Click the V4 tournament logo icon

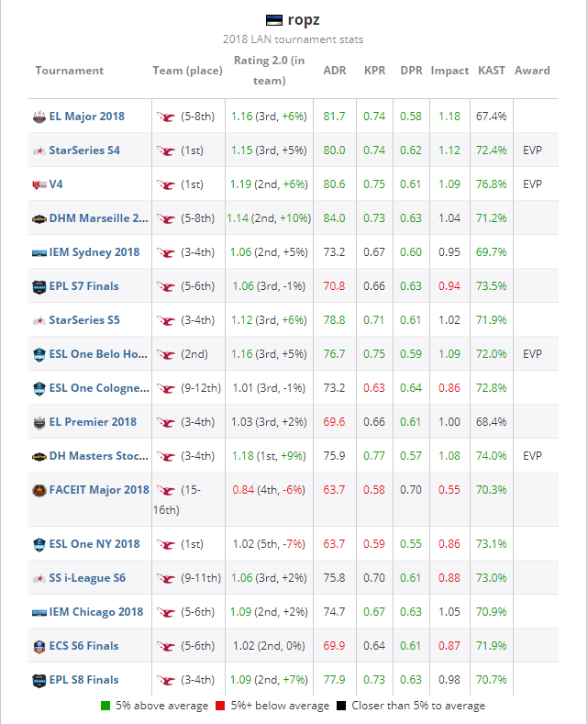(39, 184)
